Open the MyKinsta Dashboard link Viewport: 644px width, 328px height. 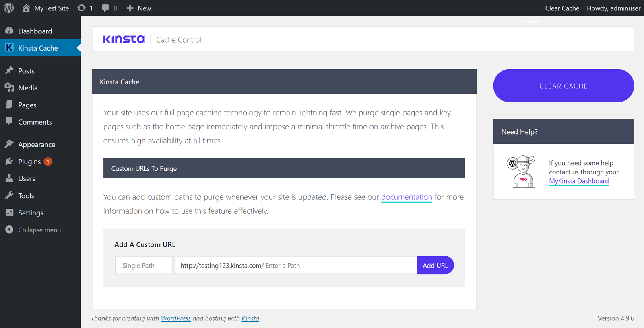click(x=579, y=181)
